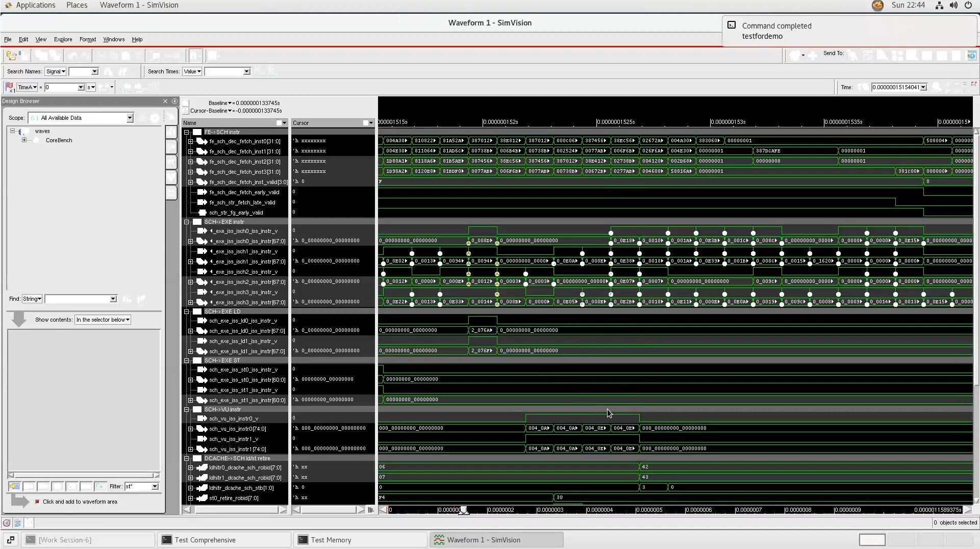
Task: Click the text alignment icon under Cursor column
Action: tap(371, 510)
